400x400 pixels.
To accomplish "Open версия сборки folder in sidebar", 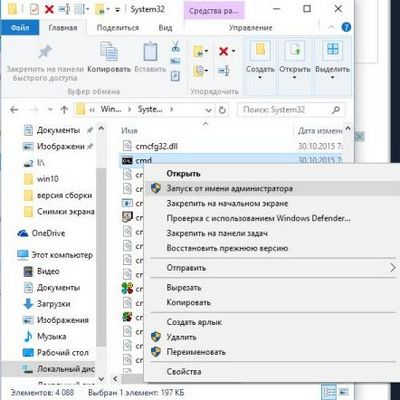I will pyautogui.click(x=58, y=195).
